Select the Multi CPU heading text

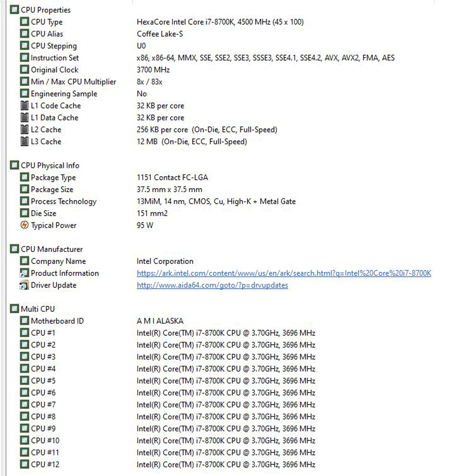point(38,309)
